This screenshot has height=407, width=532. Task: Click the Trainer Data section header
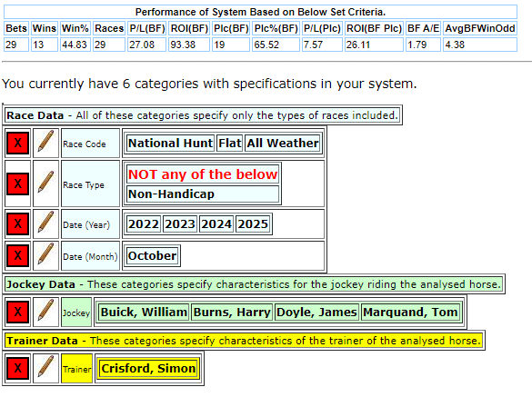[244, 341]
